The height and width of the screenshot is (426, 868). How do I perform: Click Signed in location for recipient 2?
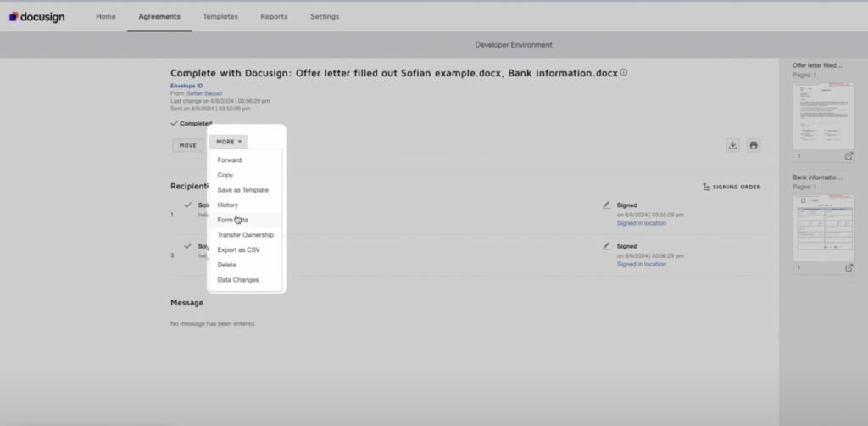point(641,264)
